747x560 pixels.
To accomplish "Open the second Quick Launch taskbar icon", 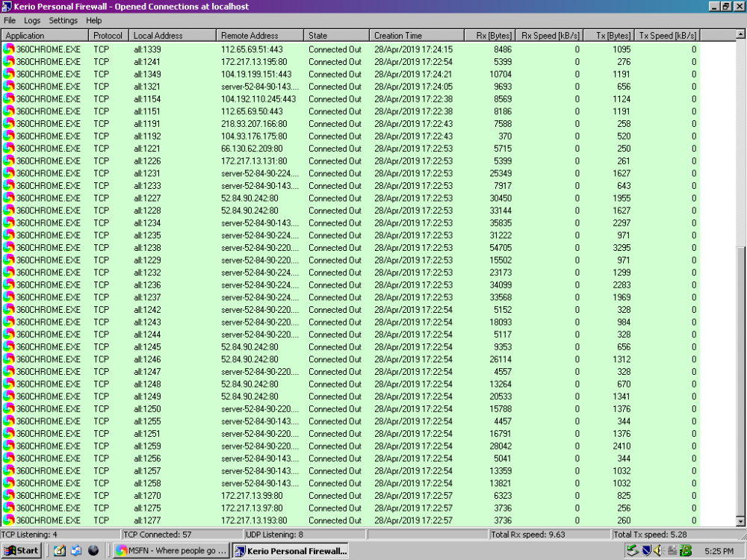I will [76, 550].
